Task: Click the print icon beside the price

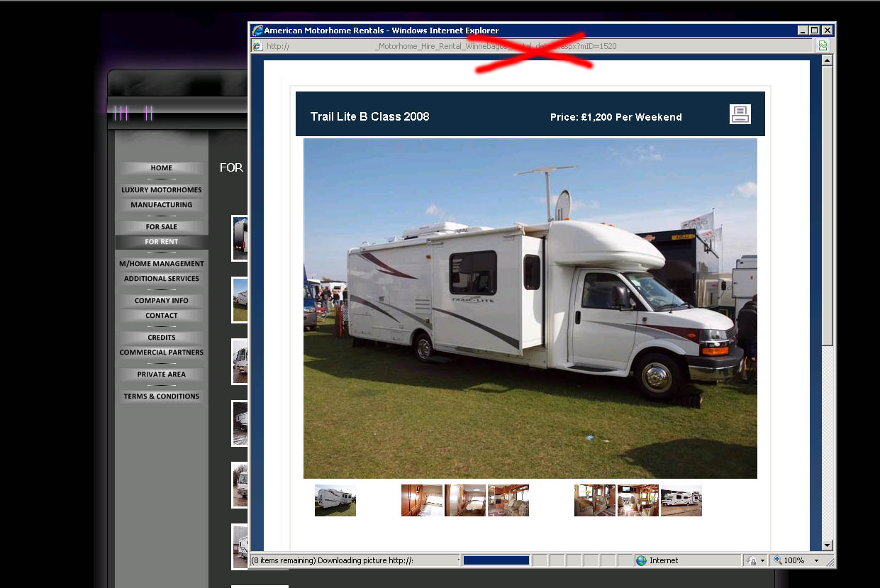Action: (740, 114)
